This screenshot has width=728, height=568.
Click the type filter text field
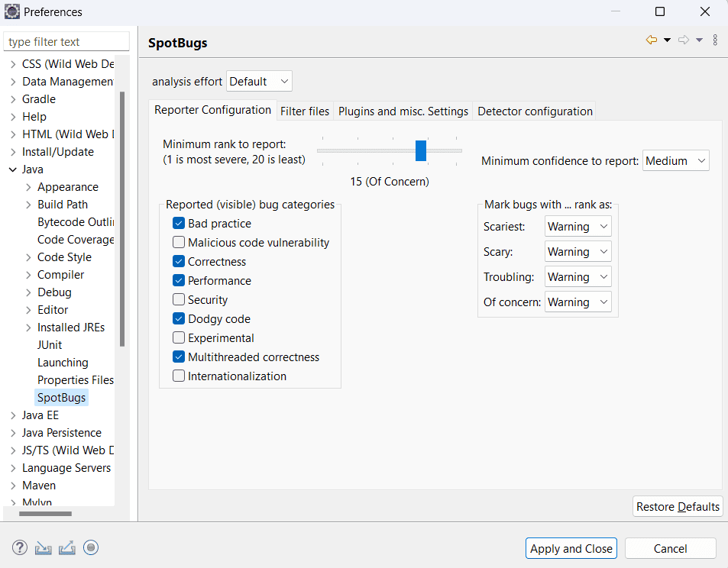67,42
